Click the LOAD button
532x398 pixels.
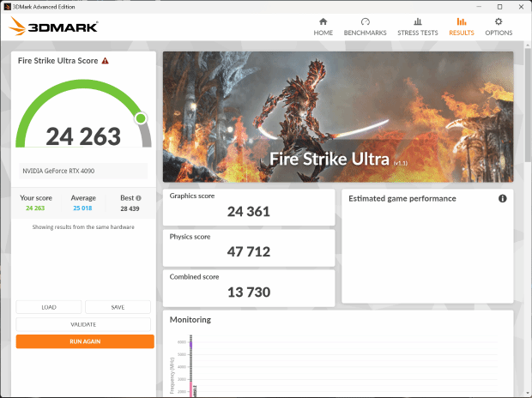(49, 307)
